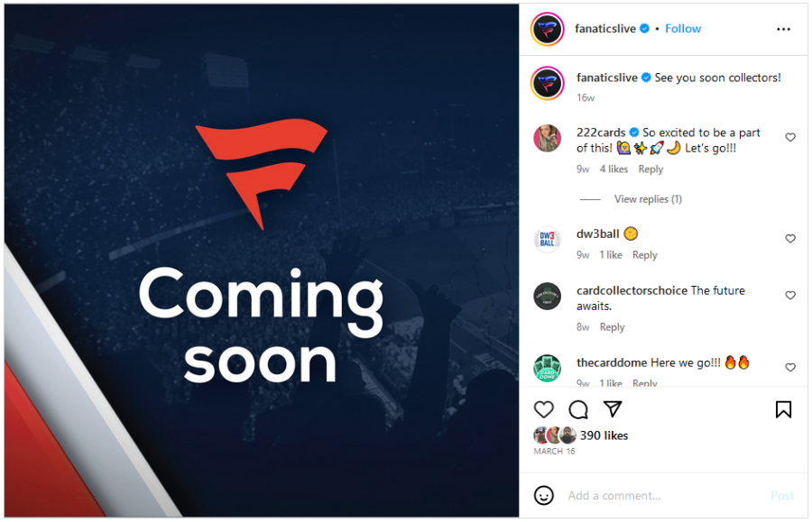The height and width of the screenshot is (522, 812).
Task: View the 390 likes list
Action: pos(604,435)
